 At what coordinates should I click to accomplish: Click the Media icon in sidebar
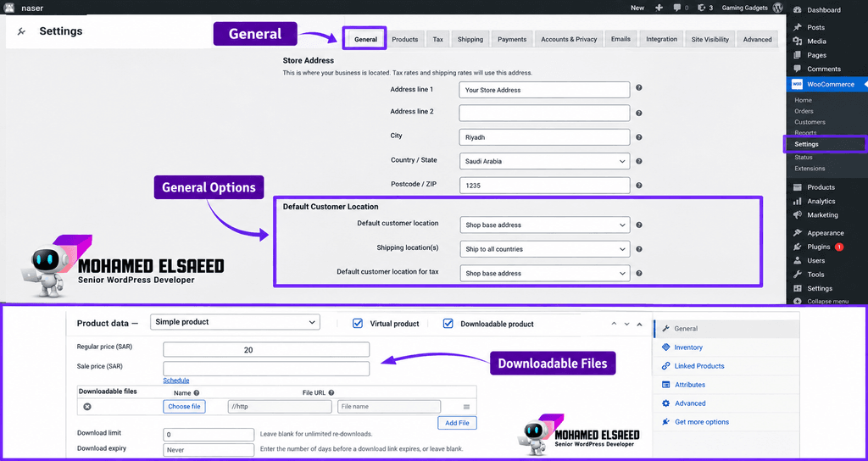797,41
